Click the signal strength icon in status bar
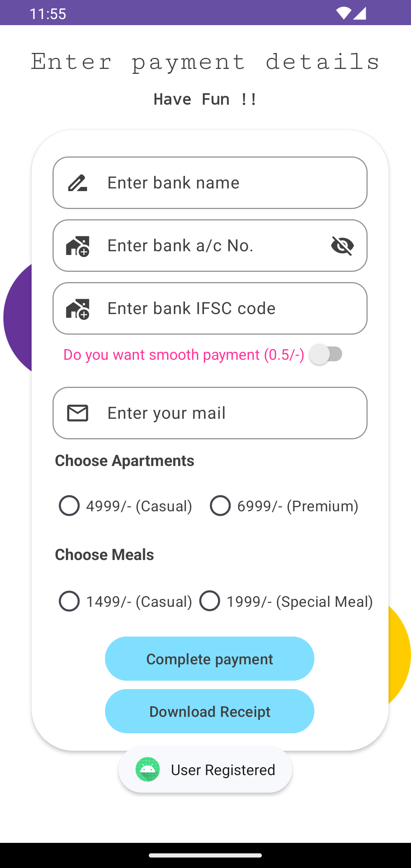 point(359,13)
